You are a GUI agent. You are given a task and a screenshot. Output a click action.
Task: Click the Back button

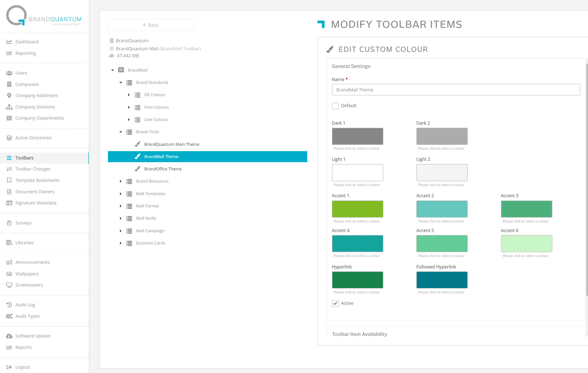pos(151,25)
